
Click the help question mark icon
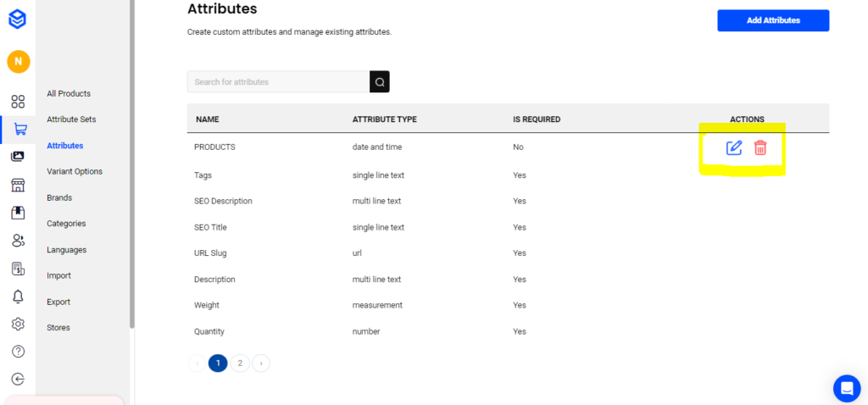pos(18,352)
